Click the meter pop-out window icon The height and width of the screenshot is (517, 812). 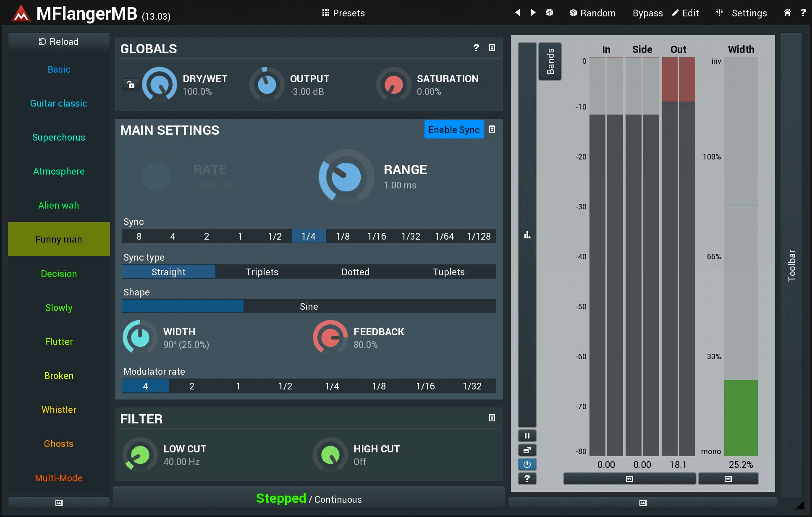pos(527,450)
